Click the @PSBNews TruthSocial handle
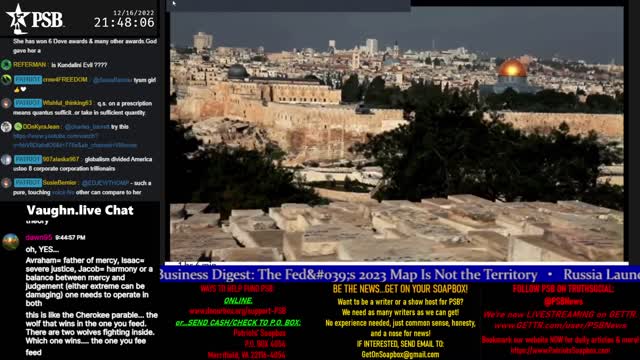Screen dimensions: 640x360 coord(563,302)
